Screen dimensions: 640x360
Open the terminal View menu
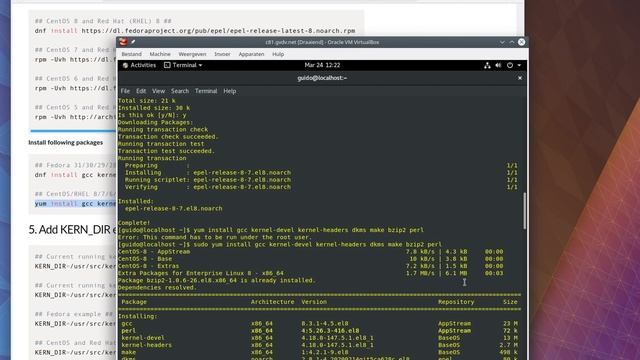click(x=158, y=91)
